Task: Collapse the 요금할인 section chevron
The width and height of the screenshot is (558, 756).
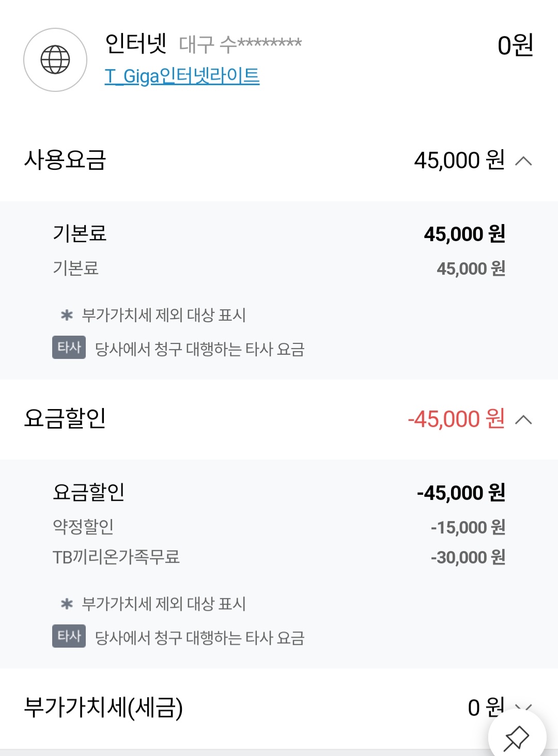Action: [523, 419]
